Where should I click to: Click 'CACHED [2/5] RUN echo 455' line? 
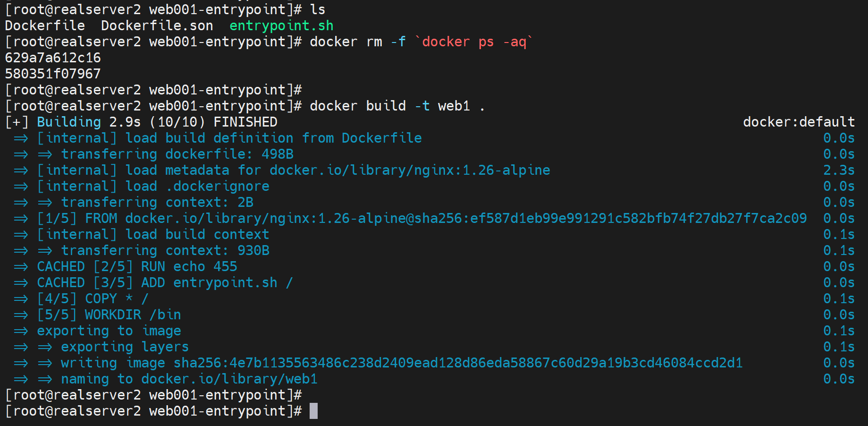coord(137,266)
